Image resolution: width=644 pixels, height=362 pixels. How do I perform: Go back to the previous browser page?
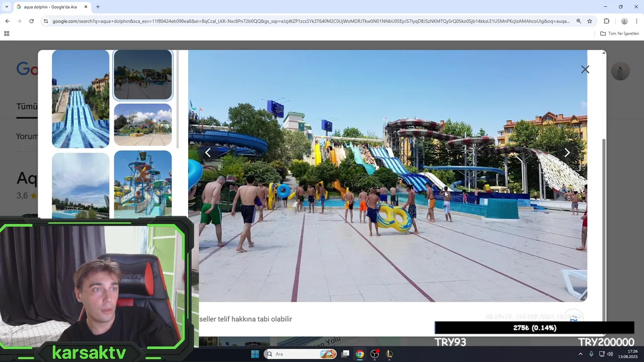[7, 21]
